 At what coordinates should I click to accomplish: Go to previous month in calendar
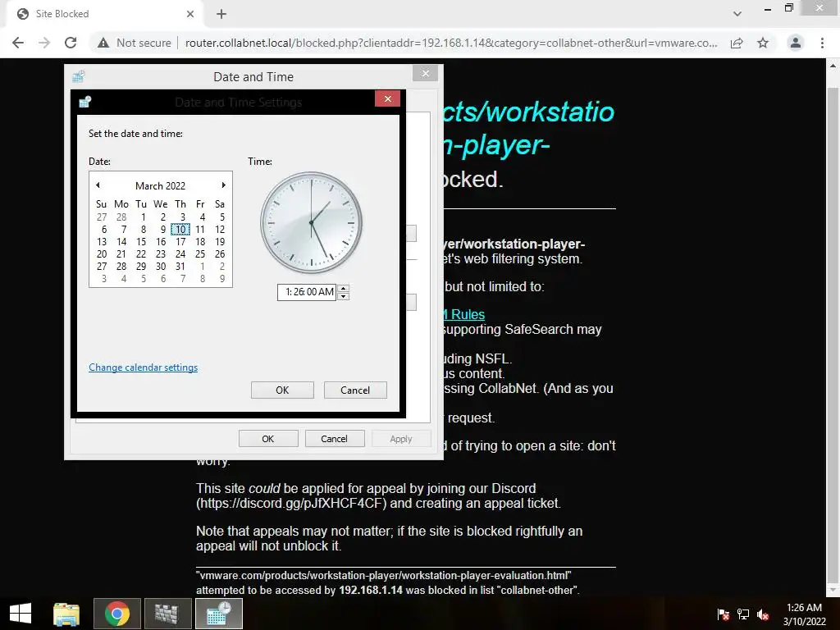point(98,185)
